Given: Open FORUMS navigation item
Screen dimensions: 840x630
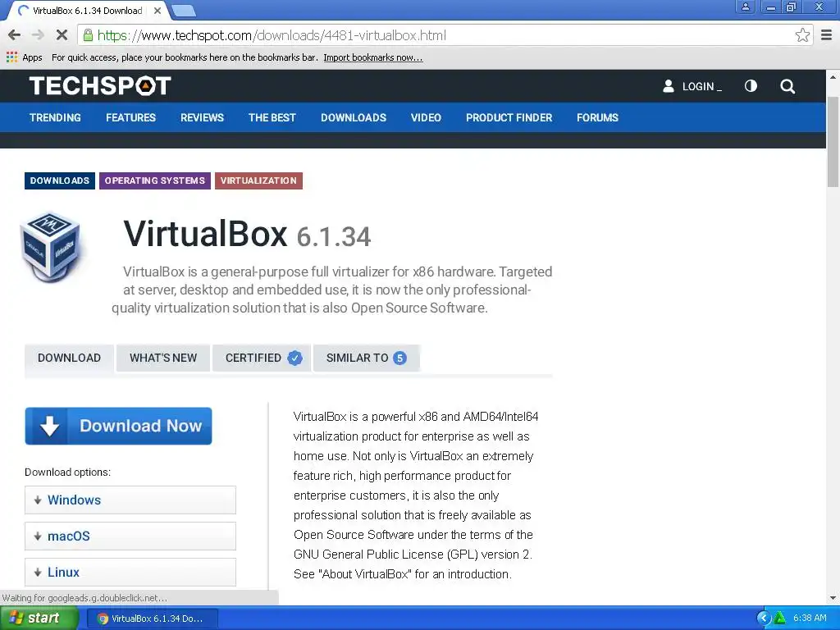Looking at the screenshot, I should point(597,117).
